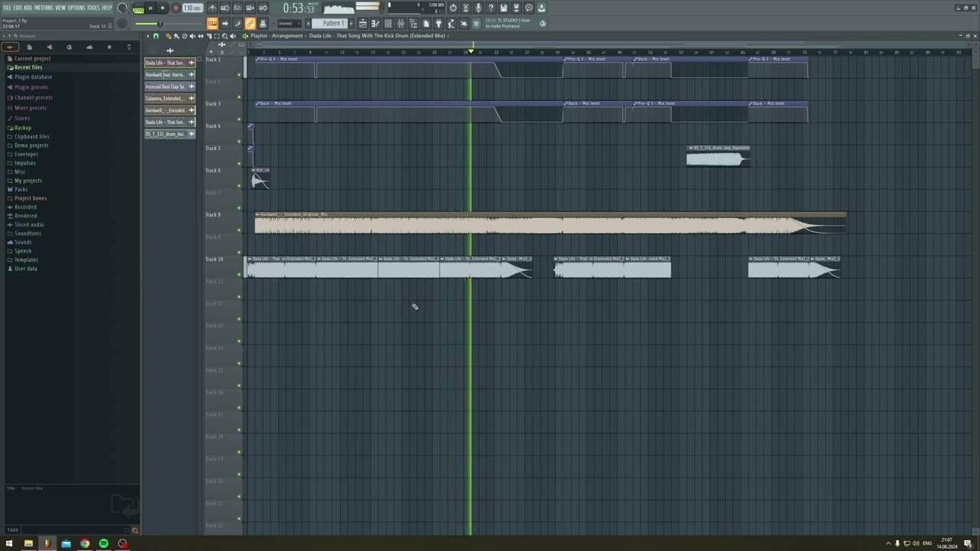The height and width of the screenshot is (551, 980).
Task: Click the metronome icon in top toolbar
Action: (x=213, y=8)
